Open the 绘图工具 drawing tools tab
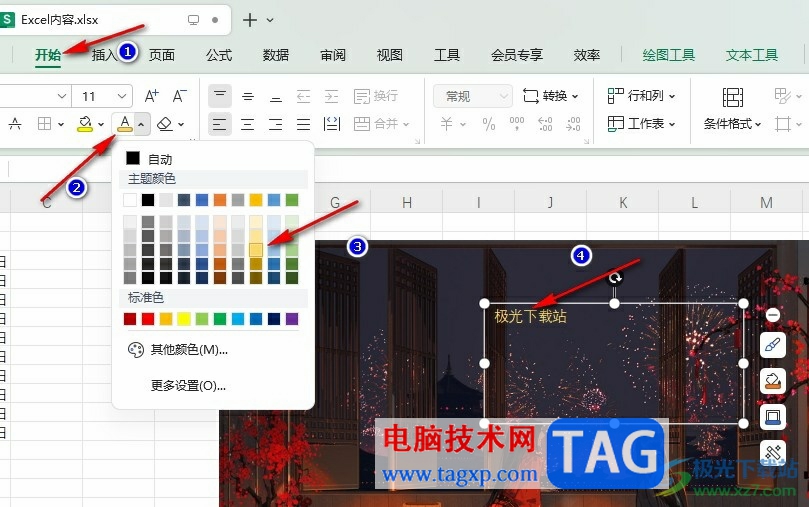The height and width of the screenshot is (507, 809). [x=669, y=55]
